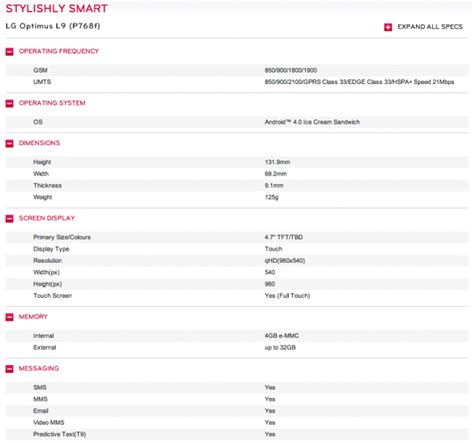Screen dimensions: 474x443
Task: Click the Resolution row label
Action: pos(47,261)
